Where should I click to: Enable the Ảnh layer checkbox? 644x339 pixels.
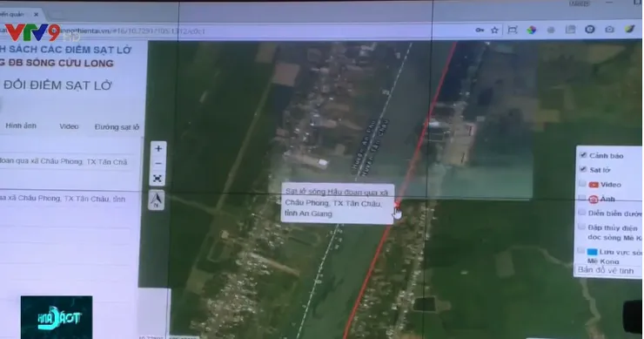tap(582, 198)
